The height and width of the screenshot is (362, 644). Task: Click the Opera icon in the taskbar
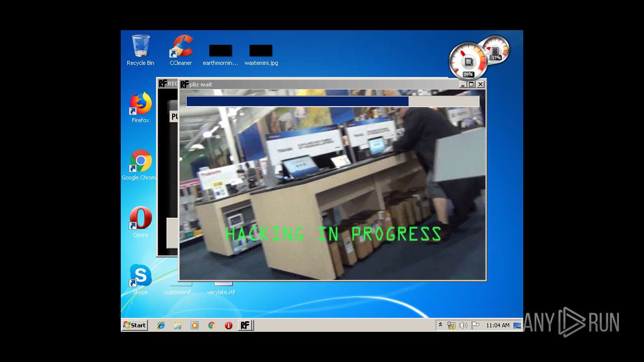click(228, 325)
